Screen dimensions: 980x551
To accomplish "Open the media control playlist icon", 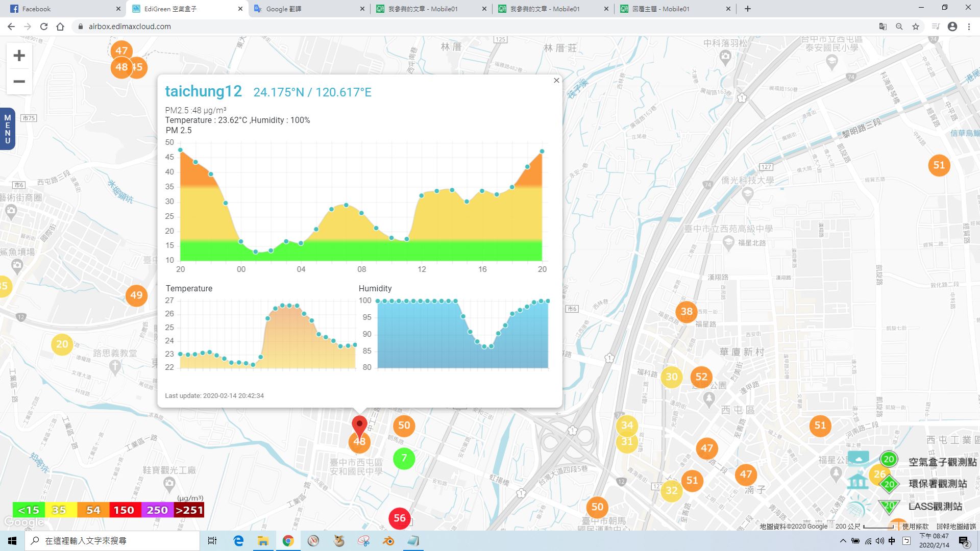I will pos(936,27).
